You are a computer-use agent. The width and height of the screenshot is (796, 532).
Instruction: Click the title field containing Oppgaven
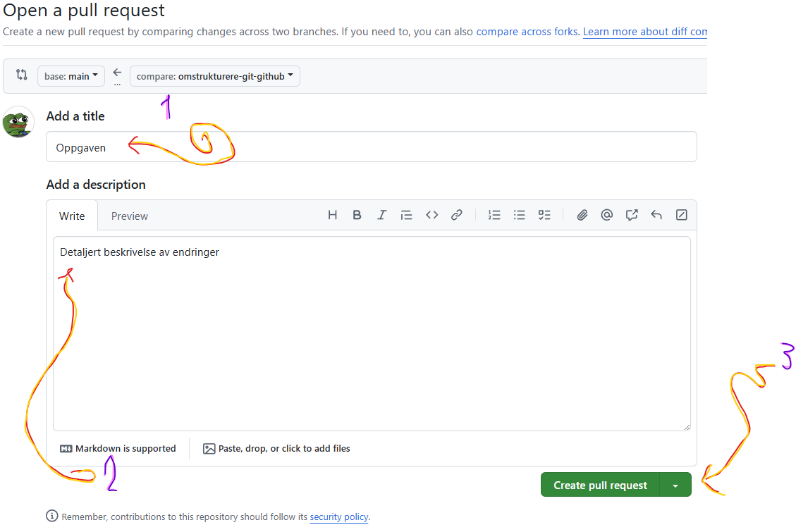point(371,147)
